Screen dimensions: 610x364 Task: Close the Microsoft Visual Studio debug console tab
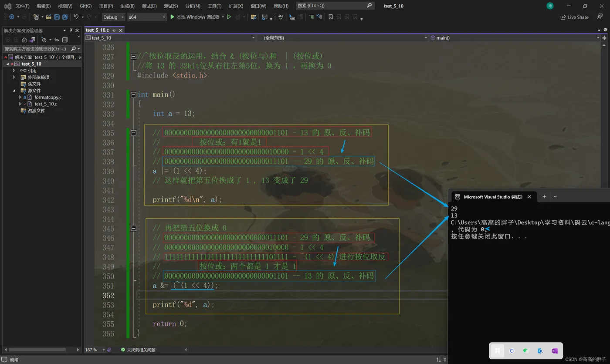[x=529, y=197]
